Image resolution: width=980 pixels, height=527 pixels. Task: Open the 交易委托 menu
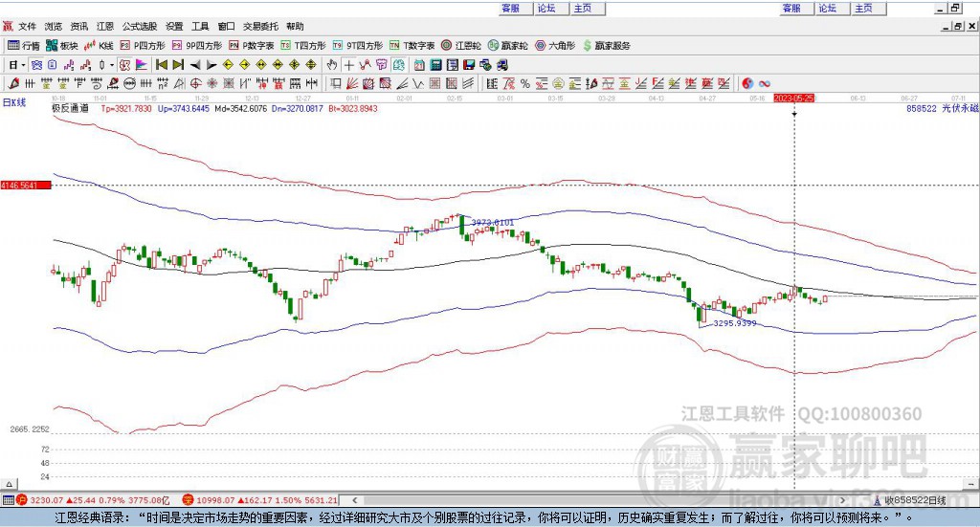coord(260,26)
